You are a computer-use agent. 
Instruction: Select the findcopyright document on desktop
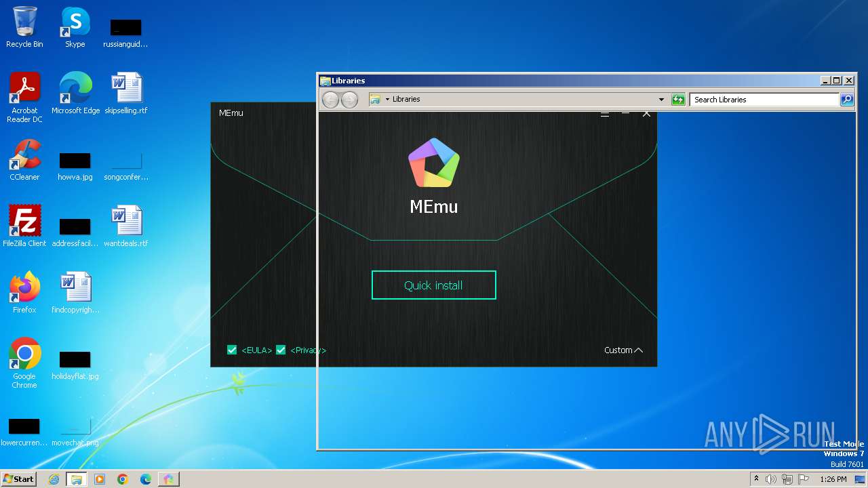[x=75, y=293]
